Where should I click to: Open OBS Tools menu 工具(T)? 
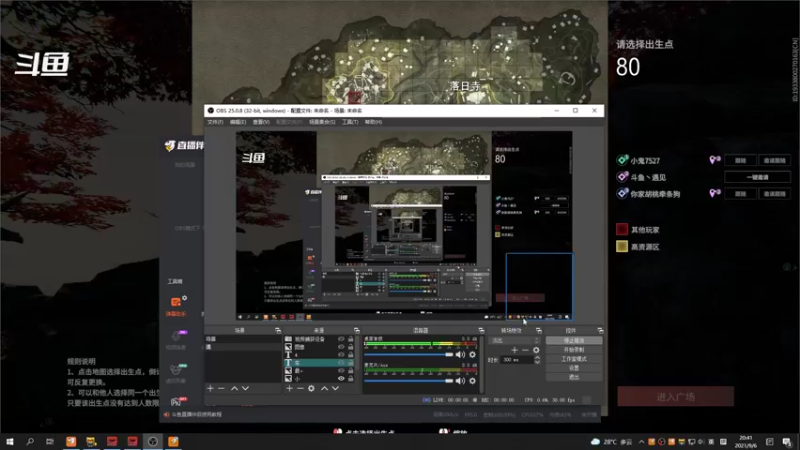coord(350,122)
